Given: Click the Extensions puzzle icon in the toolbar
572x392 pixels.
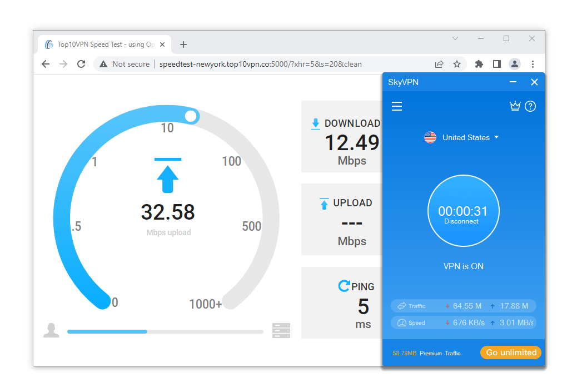Looking at the screenshot, I should [479, 64].
